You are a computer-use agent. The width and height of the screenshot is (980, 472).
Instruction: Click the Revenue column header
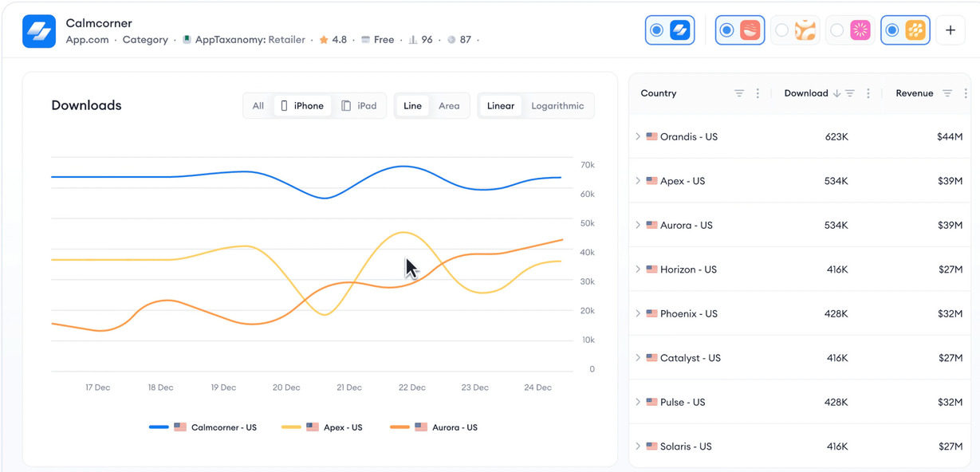point(914,93)
